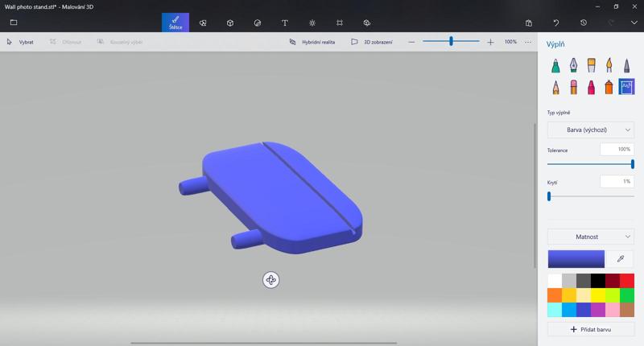The image size is (644, 346).
Task: Toggle 3D zobrazení view
Action: (372, 42)
